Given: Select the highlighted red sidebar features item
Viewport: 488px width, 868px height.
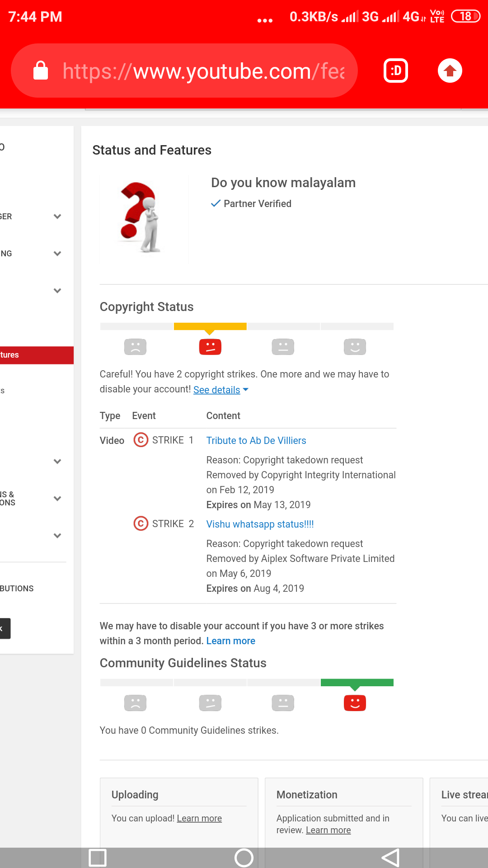Looking at the screenshot, I should (x=37, y=355).
